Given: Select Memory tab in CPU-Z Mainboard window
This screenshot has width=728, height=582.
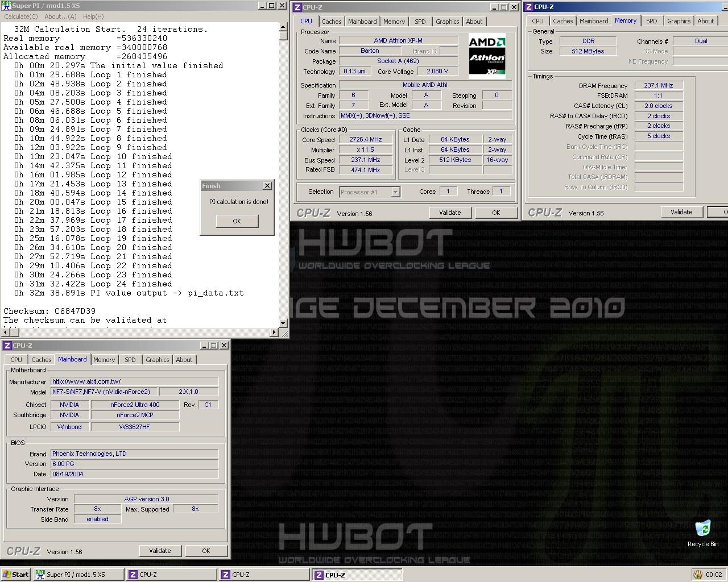Looking at the screenshot, I should click(104, 360).
